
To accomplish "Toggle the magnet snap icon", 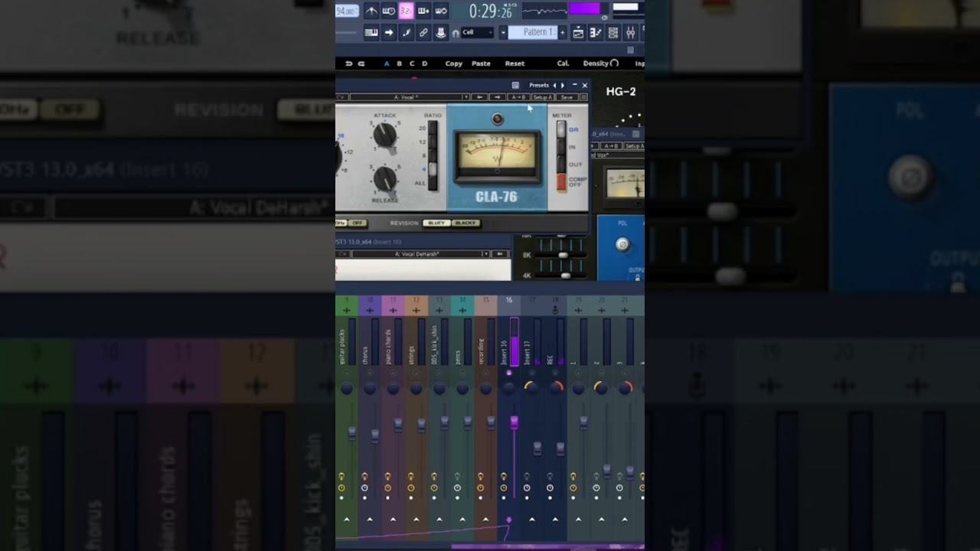I will [456, 33].
